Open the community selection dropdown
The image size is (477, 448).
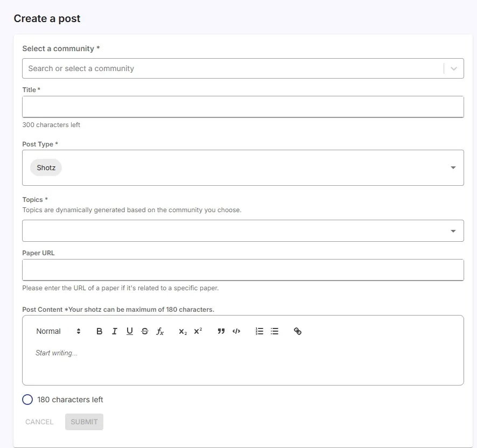pyautogui.click(x=453, y=68)
